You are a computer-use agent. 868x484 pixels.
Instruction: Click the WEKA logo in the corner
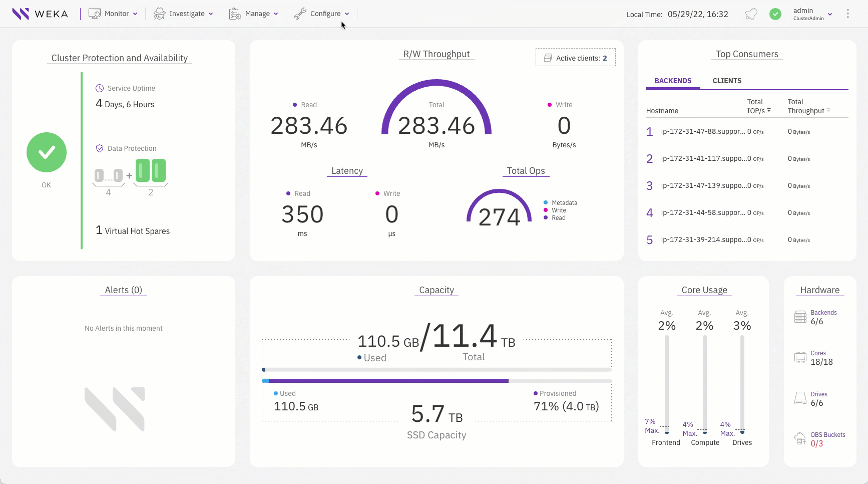point(40,14)
